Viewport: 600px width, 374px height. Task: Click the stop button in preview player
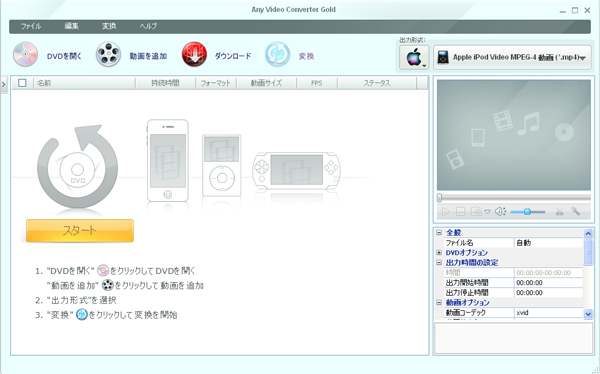pos(461,212)
